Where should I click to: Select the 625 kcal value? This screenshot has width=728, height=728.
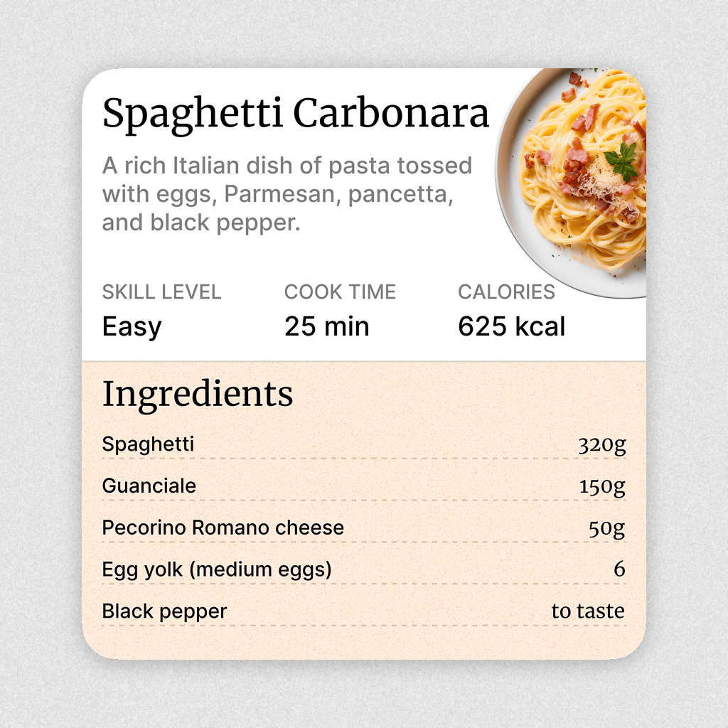pyautogui.click(x=512, y=327)
